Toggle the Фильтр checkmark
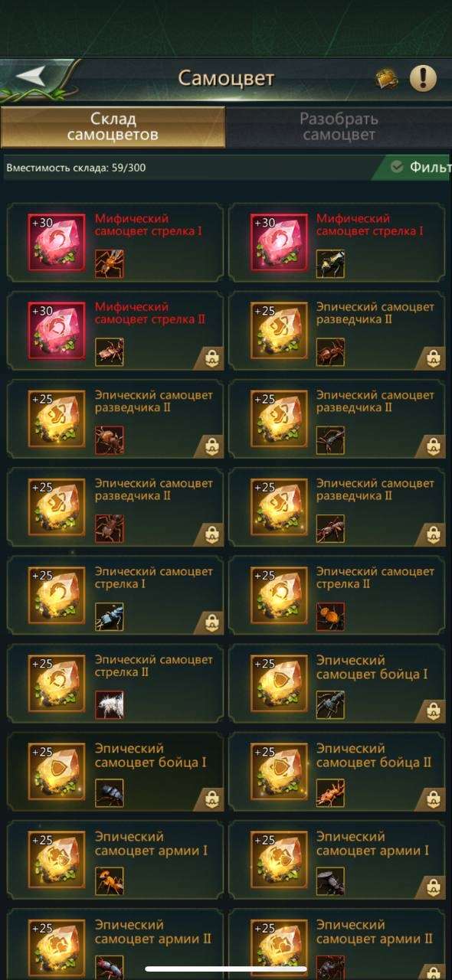Screen dimensions: 452x980 (397, 167)
